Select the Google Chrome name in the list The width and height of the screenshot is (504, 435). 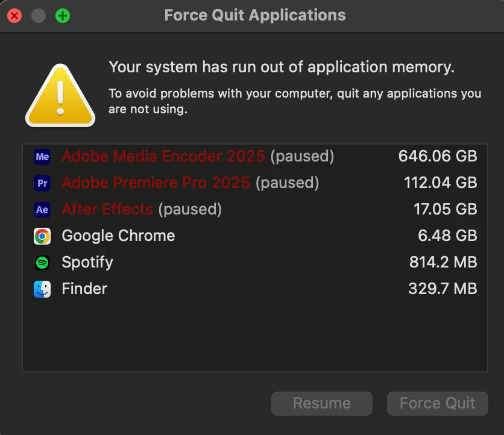coord(118,236)
